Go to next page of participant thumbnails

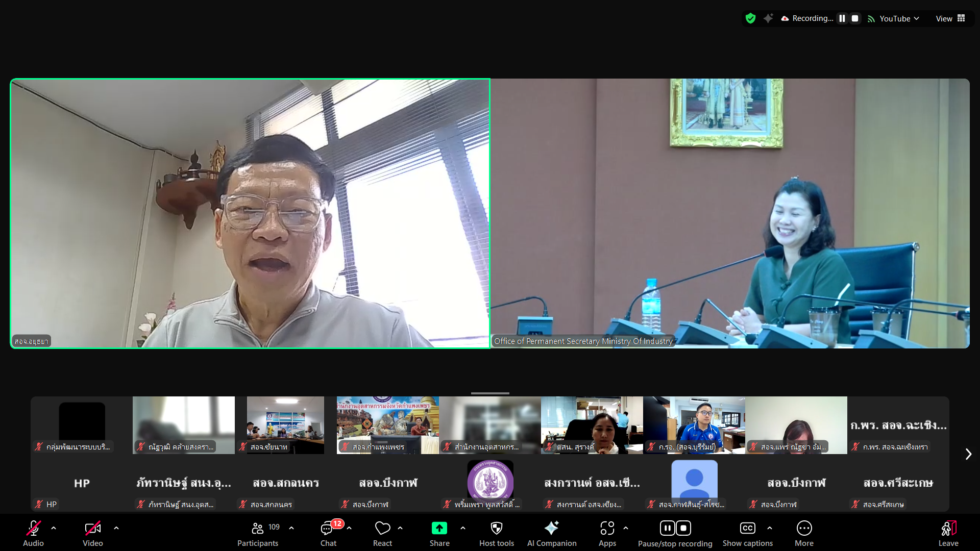coord(968,454)
